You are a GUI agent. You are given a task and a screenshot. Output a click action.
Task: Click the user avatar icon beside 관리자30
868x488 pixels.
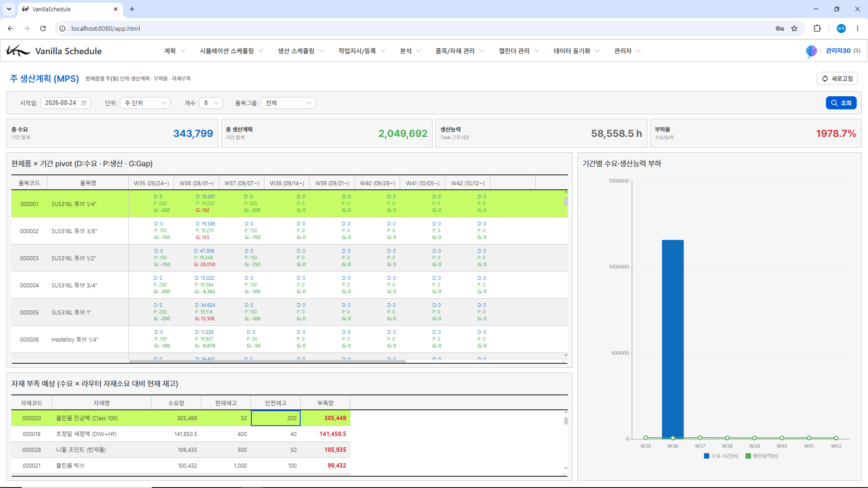[x=811, y=51]
